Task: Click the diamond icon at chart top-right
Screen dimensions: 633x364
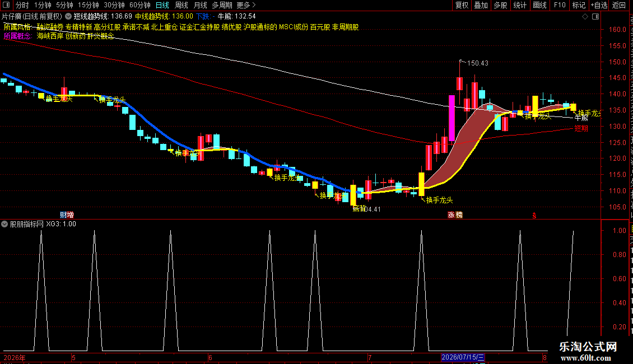Action: tap(585, 17)
